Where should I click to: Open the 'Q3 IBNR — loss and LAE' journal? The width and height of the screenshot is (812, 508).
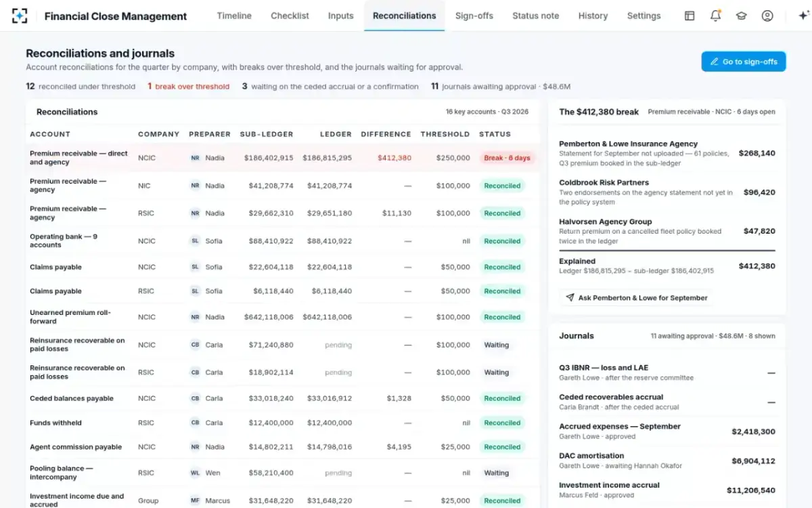667,373
